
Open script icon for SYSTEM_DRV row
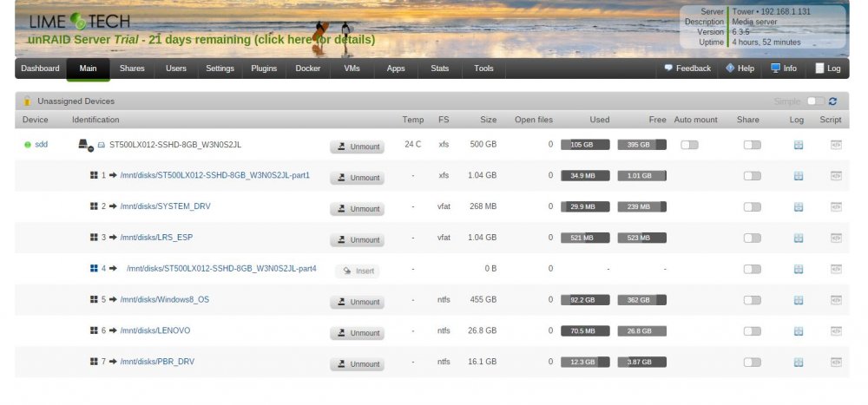click(x=836, y=207)
